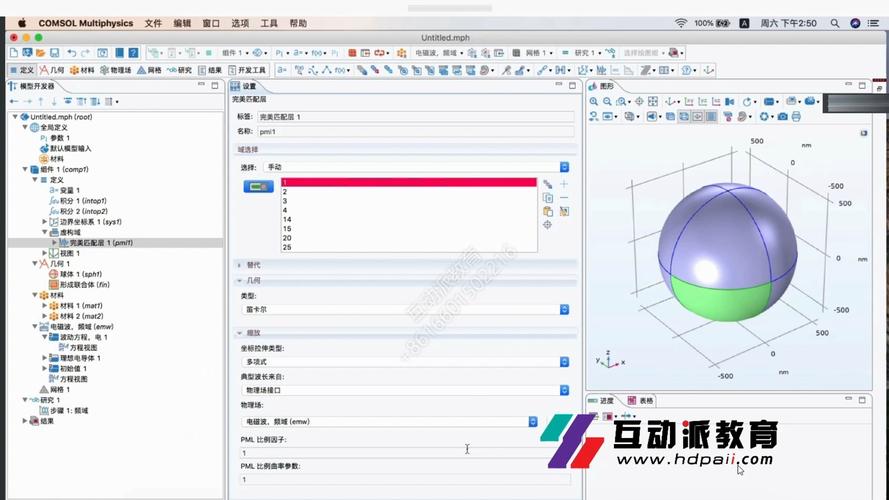Image resolution: width=889 pixels, height=500 pixels.
Task: Switch to the 物理场 ribbon tab
Action: [x=116, y=70]
